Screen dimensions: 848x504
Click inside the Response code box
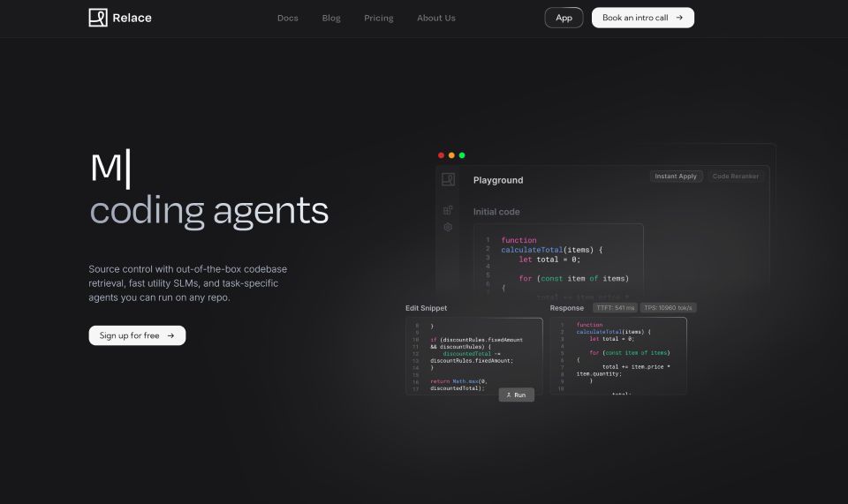[x=618, y=356]
